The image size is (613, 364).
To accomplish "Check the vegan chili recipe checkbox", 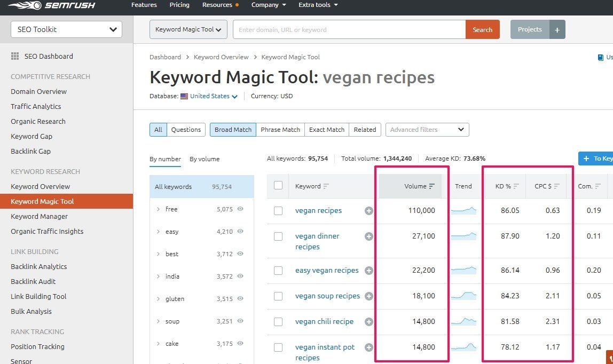I will 278,322.
